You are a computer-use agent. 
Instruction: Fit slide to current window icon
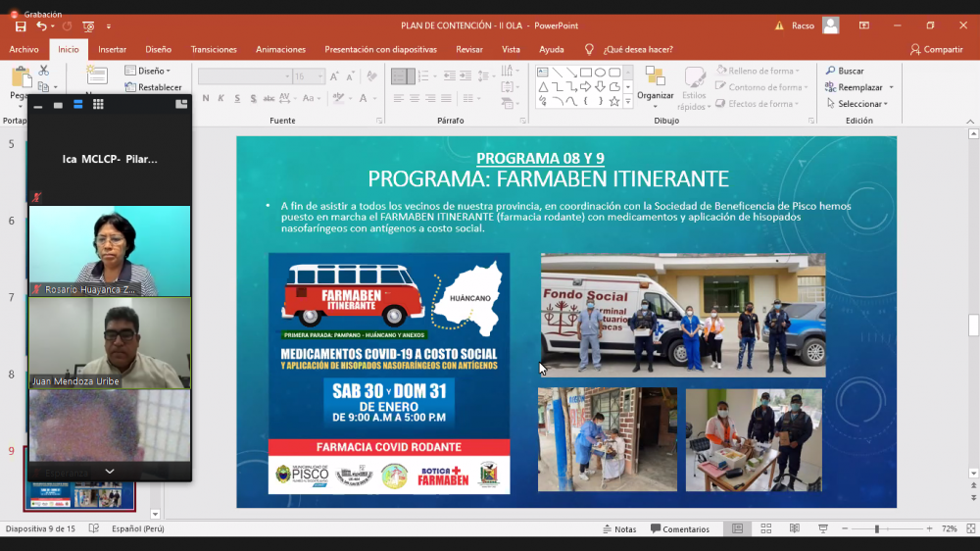[x=968, y=529]
